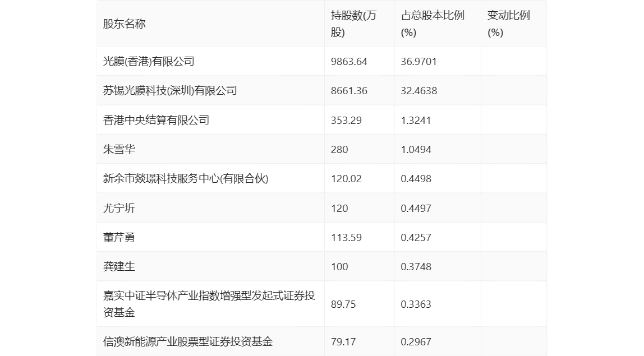
Task: Click the 占总股本比例(%) column header
Action: (x=433, y=24)
